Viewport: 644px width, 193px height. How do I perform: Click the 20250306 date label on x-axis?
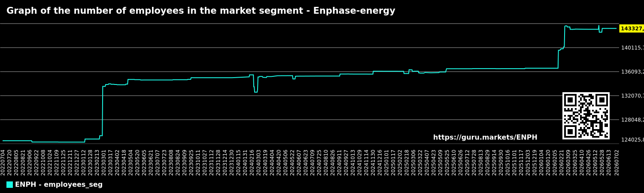tap(414, 162)
